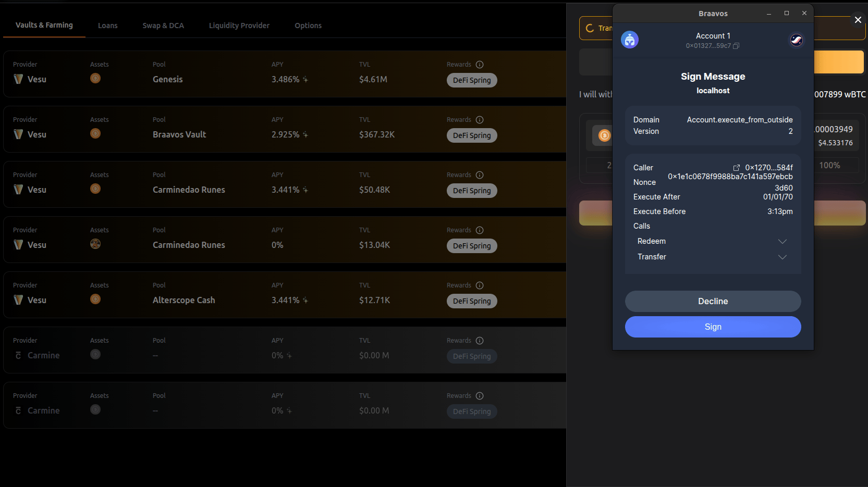
Task: Click the $4.61M TVL value
Action: pos(373,79)
